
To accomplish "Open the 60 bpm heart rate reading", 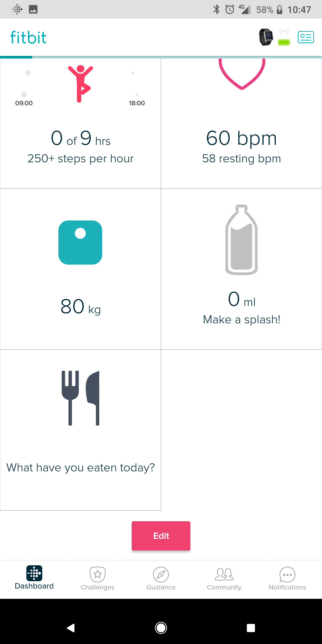I will pyautogui.click(x=241, y=138).
